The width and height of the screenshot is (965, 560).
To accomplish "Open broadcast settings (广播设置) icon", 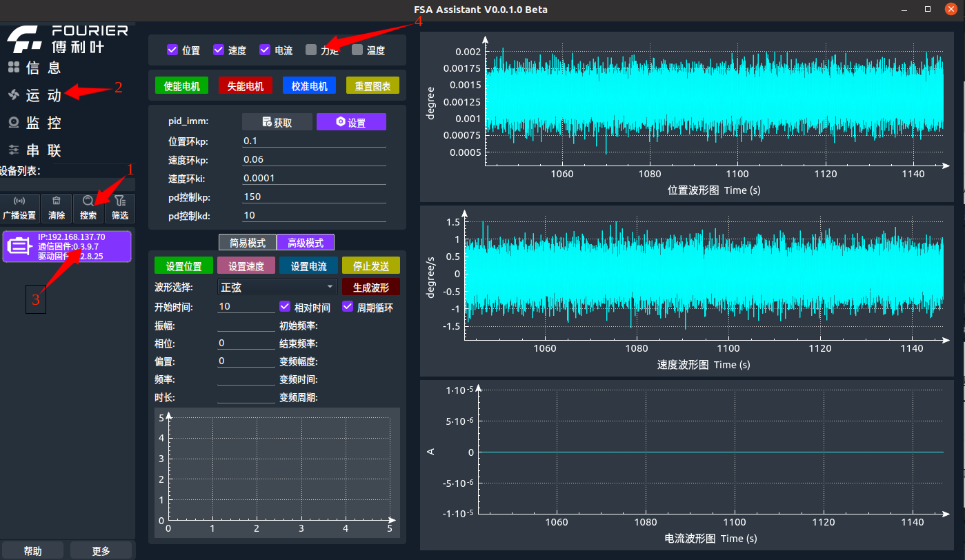I will 19,201.
